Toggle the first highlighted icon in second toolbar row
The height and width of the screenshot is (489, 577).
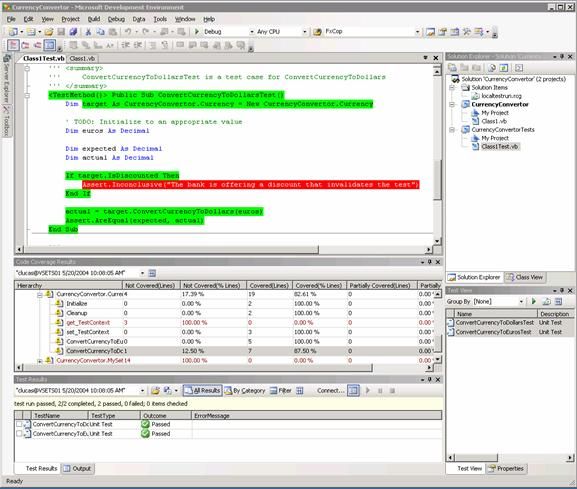point(13,45)
